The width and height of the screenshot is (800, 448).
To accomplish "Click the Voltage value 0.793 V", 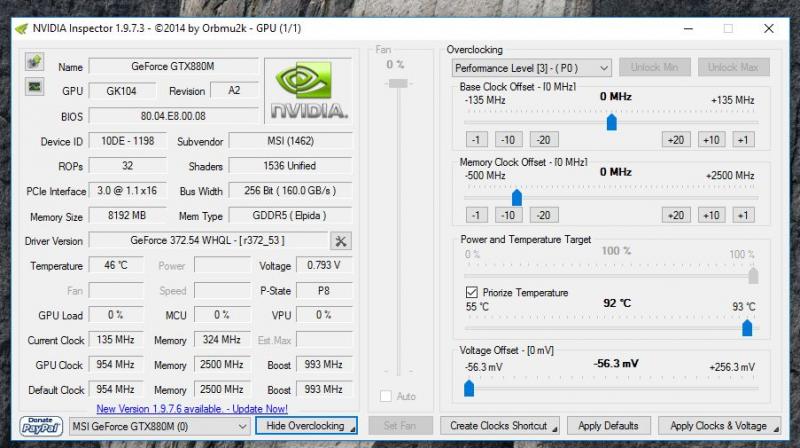I will (x=324, y=265).
